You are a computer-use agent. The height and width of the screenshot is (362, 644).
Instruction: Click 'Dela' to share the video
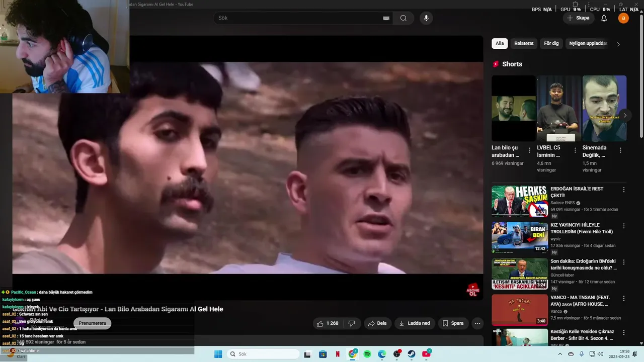click(377, 323)
